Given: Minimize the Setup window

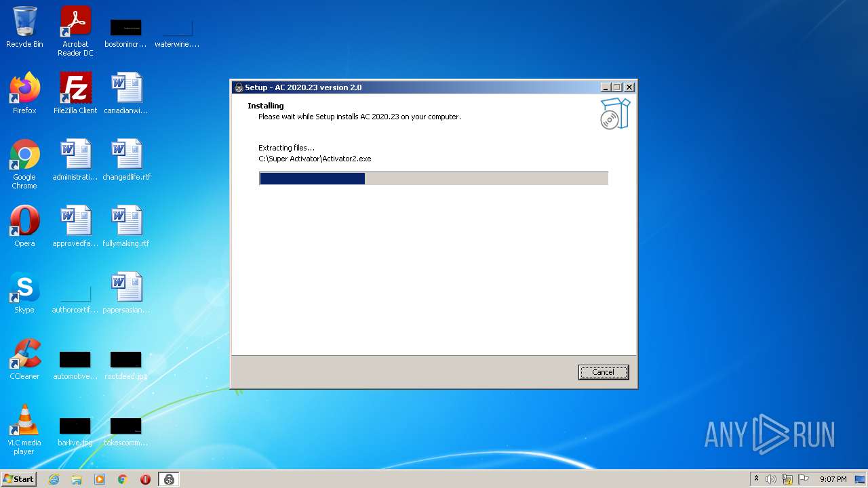Looking at the screenshot, I should pyautogui.click(x=605, y=87).
